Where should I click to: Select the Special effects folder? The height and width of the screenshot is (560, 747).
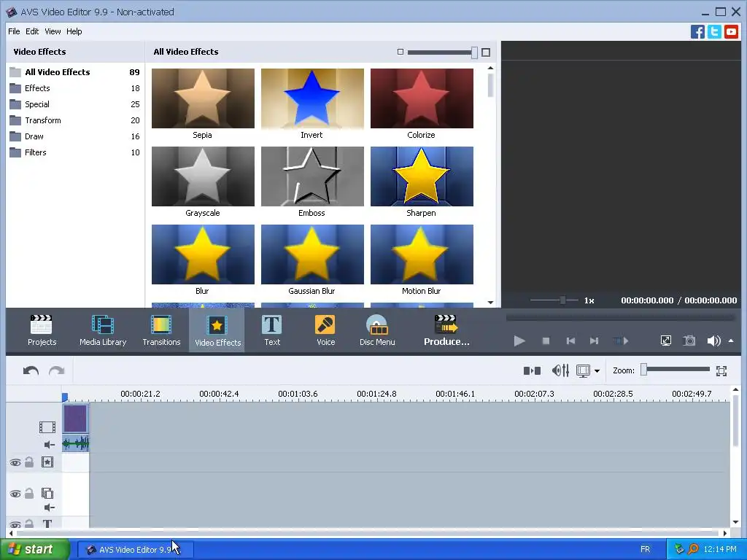point(74,104)
